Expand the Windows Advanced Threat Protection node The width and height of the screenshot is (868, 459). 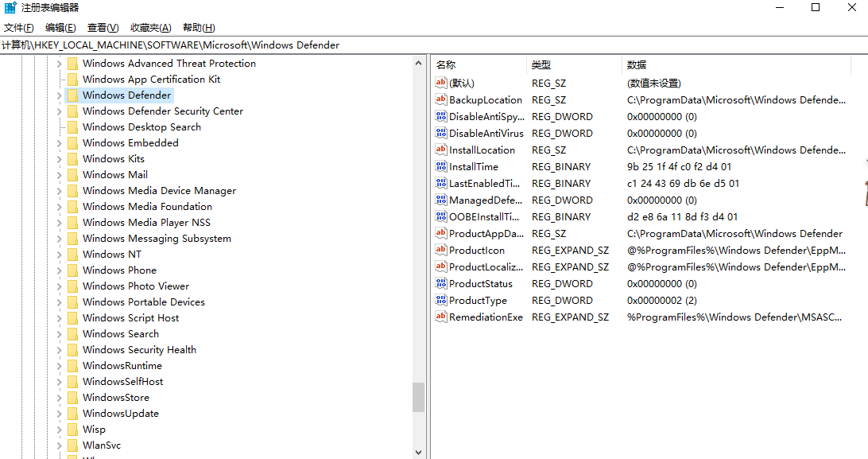pyautogui.click(x=60, y=64)
